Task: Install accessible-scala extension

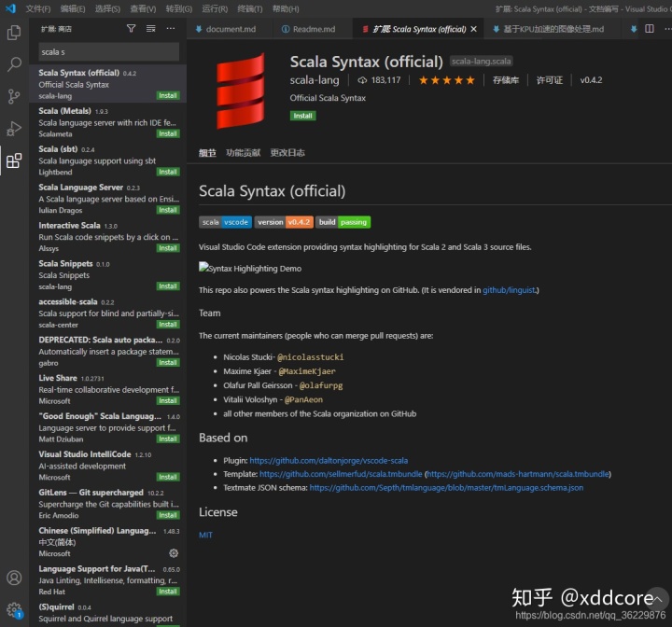Action: [168, 325]
